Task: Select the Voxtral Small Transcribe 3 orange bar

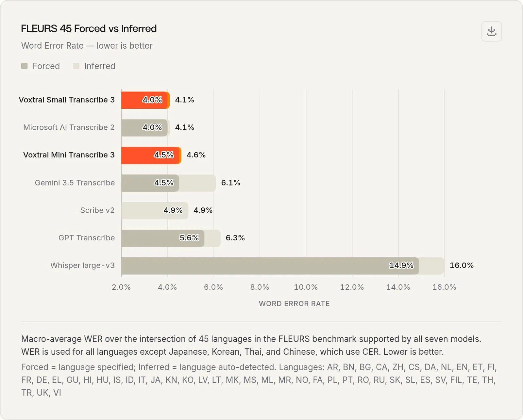Action: [x=145, y=100]
